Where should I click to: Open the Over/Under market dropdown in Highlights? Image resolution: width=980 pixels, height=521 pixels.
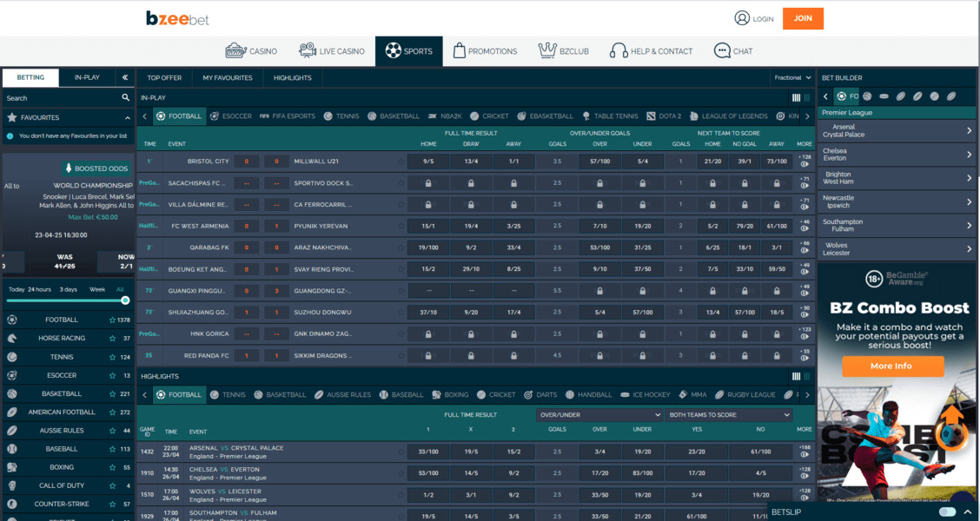click(599, 415)
